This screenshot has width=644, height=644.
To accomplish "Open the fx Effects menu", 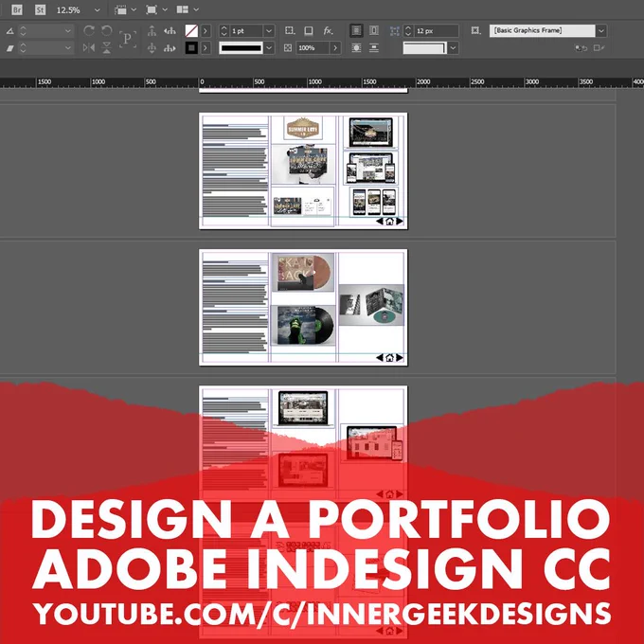I will (328, 30).
